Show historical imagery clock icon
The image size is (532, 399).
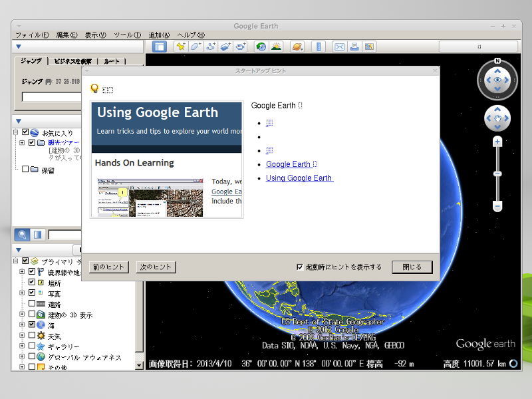coord(261,47)
